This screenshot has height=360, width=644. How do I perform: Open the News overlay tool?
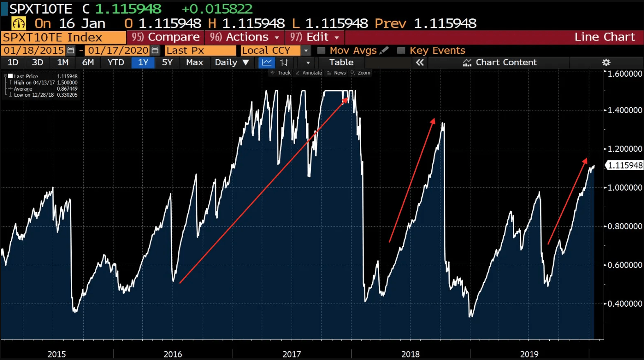click(337, 73)
